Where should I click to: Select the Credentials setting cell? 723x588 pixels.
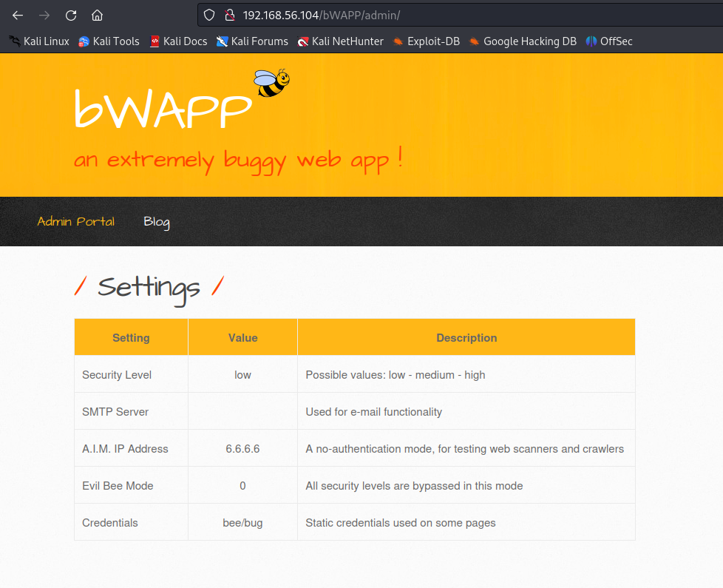pos(131,522)
